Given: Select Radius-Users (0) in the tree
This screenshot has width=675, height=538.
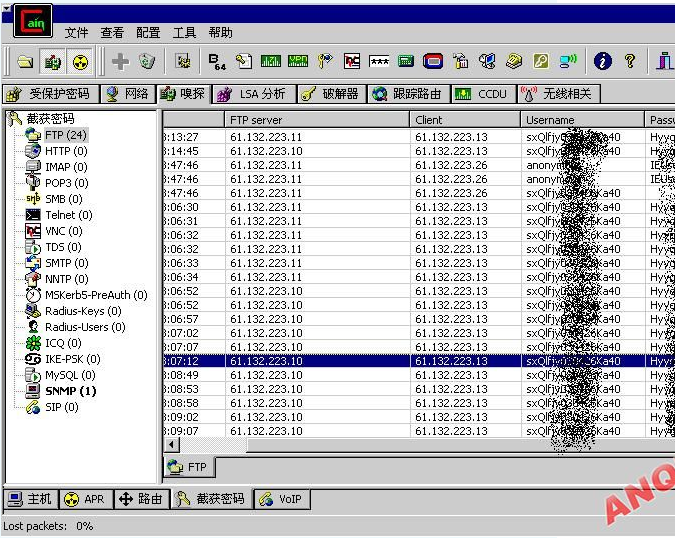Looking at the screenshot, I should [x=85, y=327].
